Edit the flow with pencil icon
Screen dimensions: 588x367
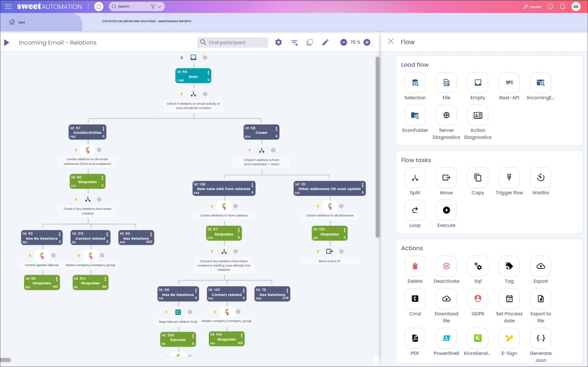coord(325,42)
